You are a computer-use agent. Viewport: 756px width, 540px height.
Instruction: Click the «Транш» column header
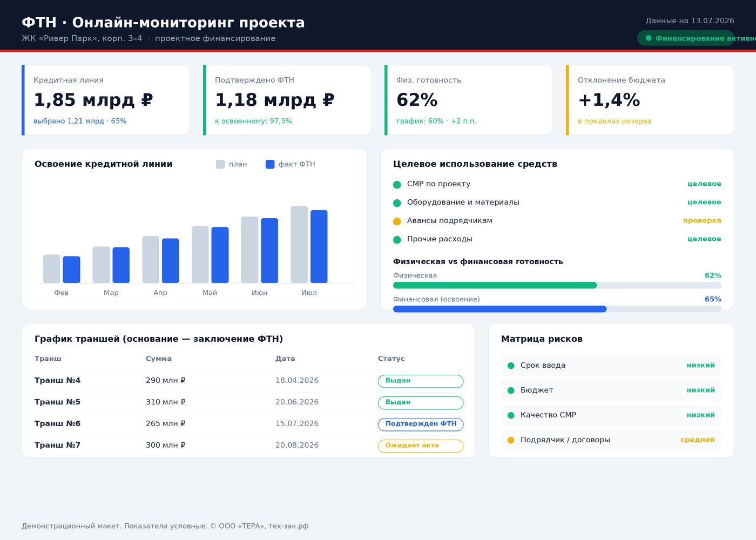tap(48, 359)
